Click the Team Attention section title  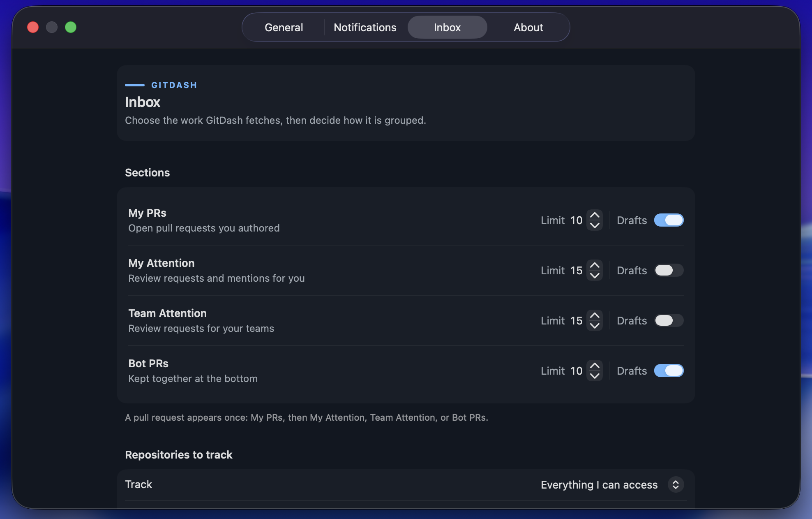coord(167,313)
